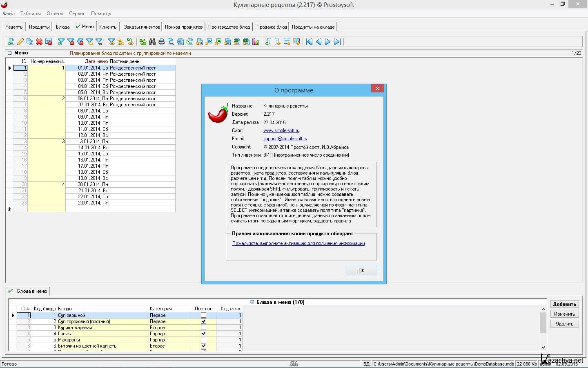588x368 pixels.
Task: Click the bar chart diagram icon
Action: (x=256, y=42)
